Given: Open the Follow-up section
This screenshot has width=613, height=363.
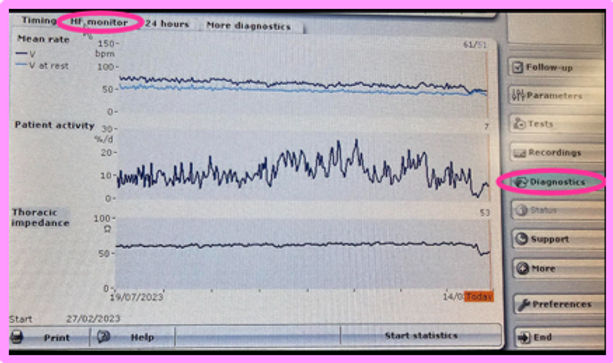Looking at the screenshot, I should [555, 68].
